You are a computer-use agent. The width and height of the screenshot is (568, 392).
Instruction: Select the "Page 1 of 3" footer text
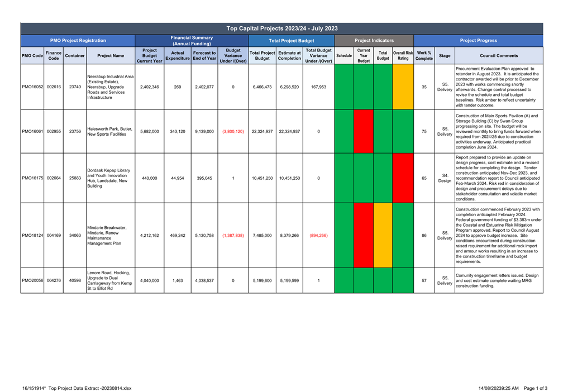pos(536,388)
